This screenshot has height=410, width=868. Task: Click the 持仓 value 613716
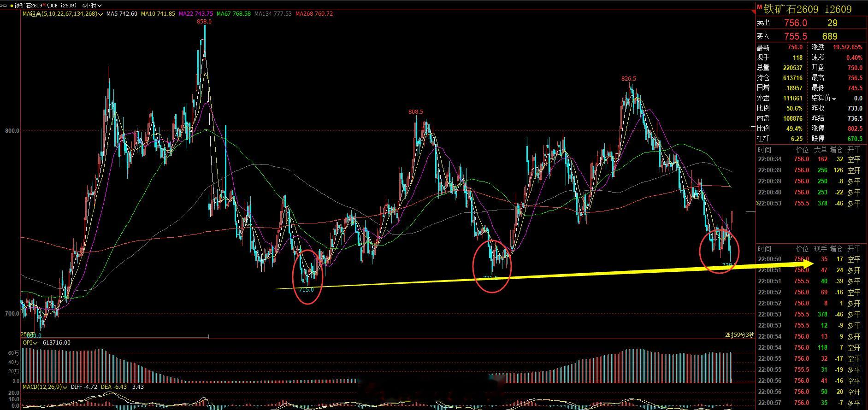[792, 78]
